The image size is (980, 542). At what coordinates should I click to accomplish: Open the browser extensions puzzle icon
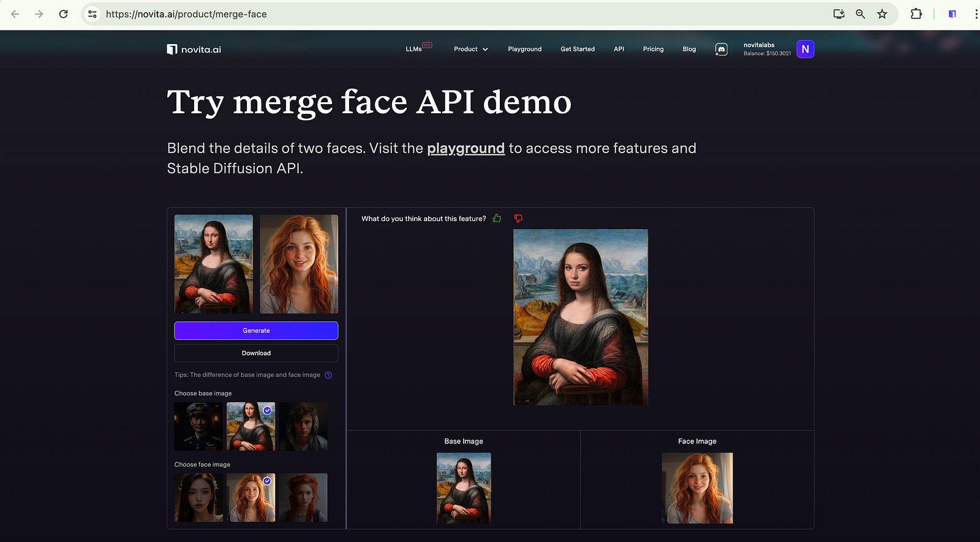click(916, 14)
